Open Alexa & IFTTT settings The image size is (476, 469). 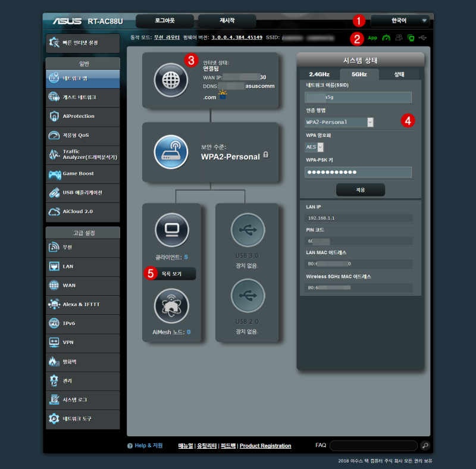(83, 305)
